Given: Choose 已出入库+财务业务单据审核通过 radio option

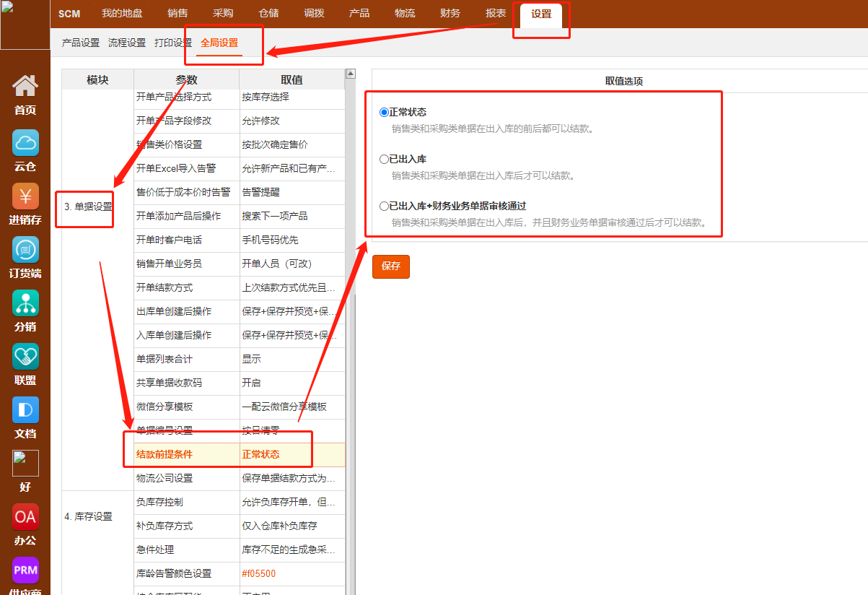Looking at the screenshot, I should click(384, 206).
